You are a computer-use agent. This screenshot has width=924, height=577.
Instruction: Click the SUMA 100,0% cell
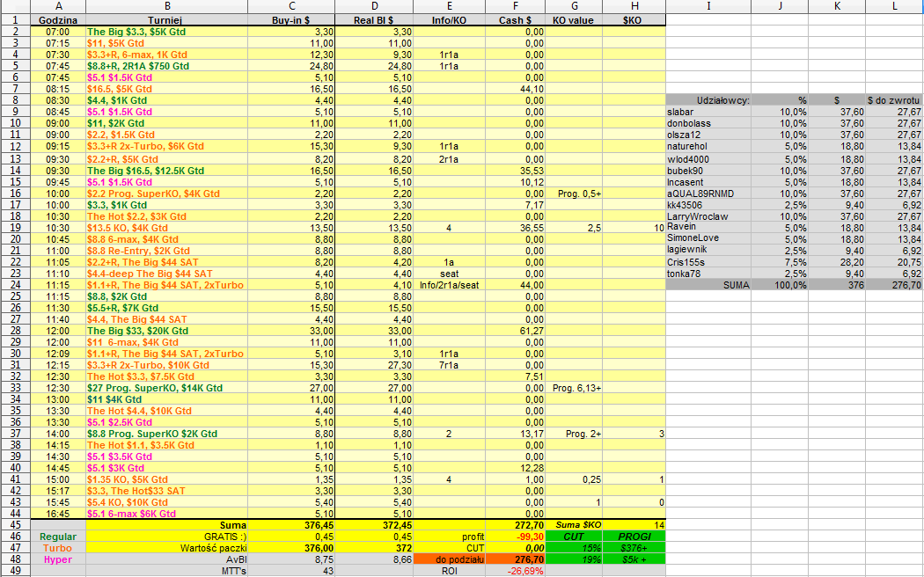point(780,285)
